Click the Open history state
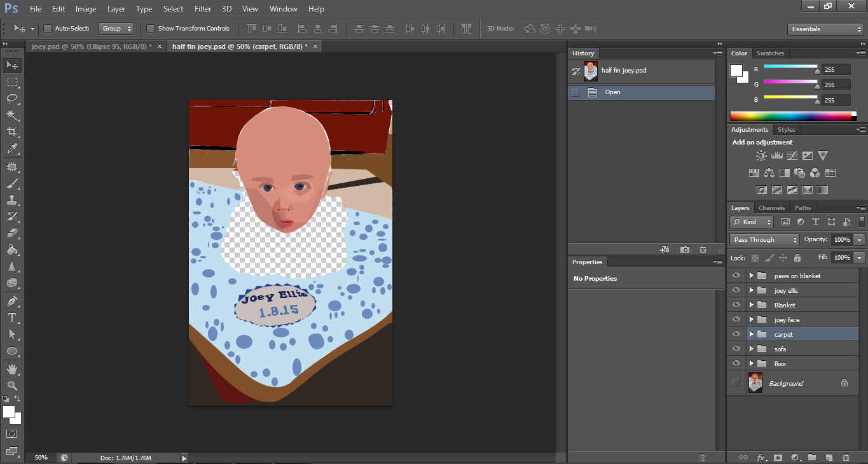Screen dimensions: 868x464 tap(612, 92)
